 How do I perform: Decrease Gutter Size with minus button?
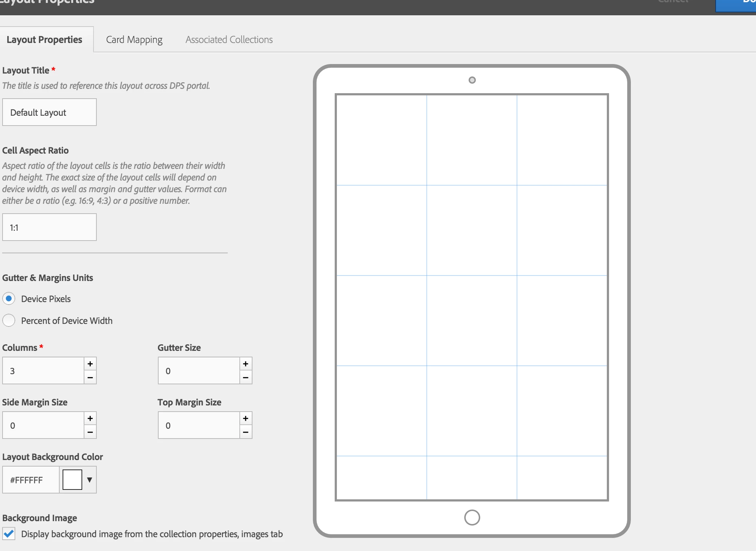click(x=246, y=377)
